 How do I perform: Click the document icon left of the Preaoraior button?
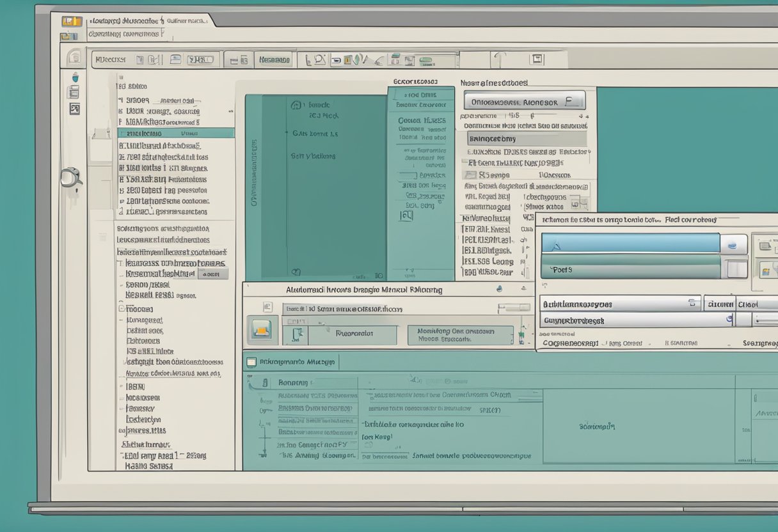297,334
